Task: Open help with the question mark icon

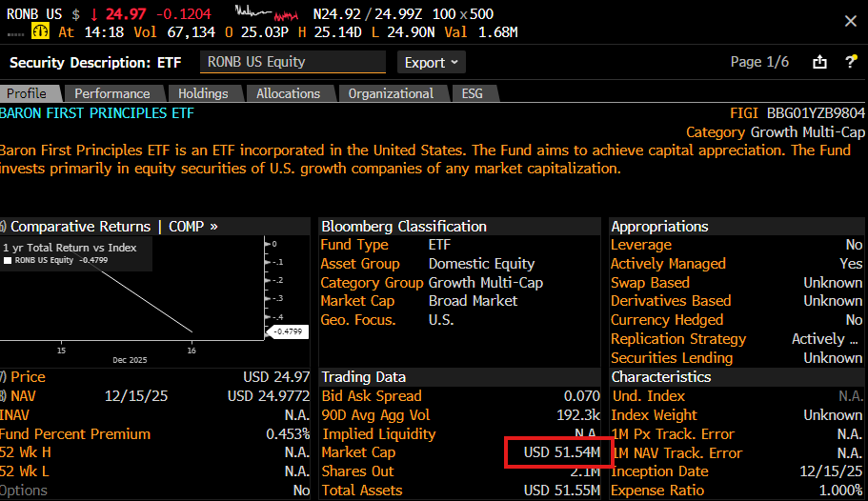Action: click(851, 62)
